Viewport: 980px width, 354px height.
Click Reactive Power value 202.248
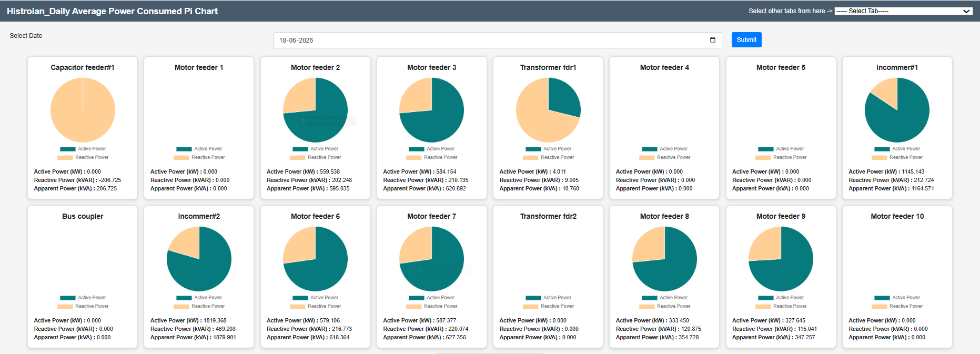pyautogui.click(x=342, y=180)
